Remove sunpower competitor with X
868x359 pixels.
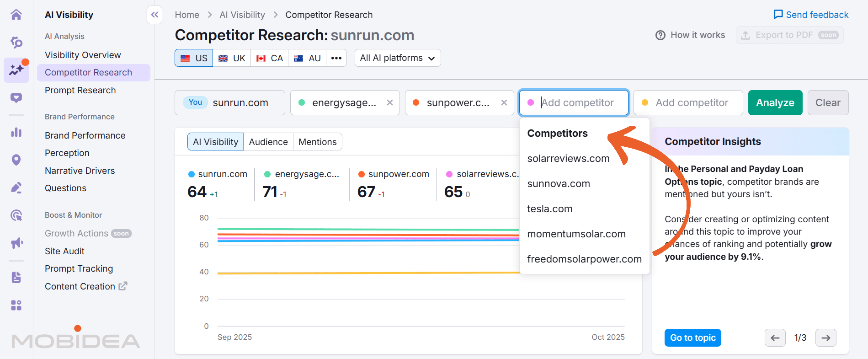coord(504,102)
